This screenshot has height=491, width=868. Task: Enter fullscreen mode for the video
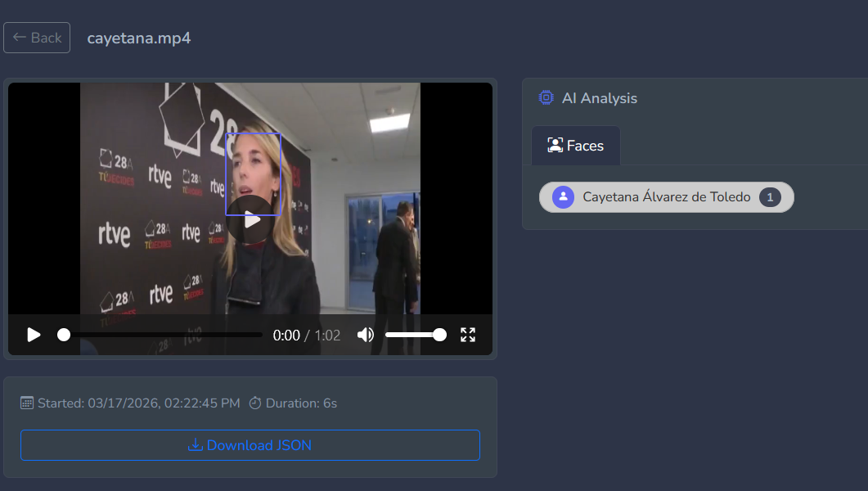[468, 335]
